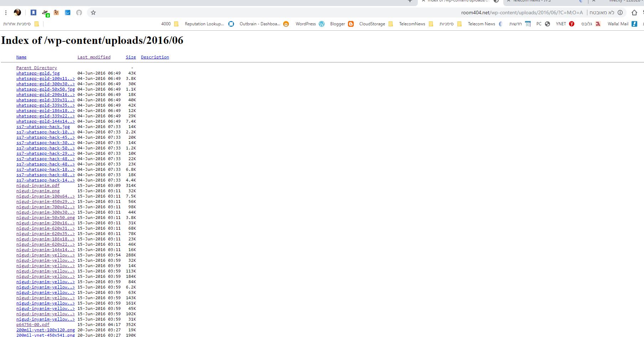Open whatsapp-gold.jpg file
This screenshot has width=644, height=337.
(38, 73)
